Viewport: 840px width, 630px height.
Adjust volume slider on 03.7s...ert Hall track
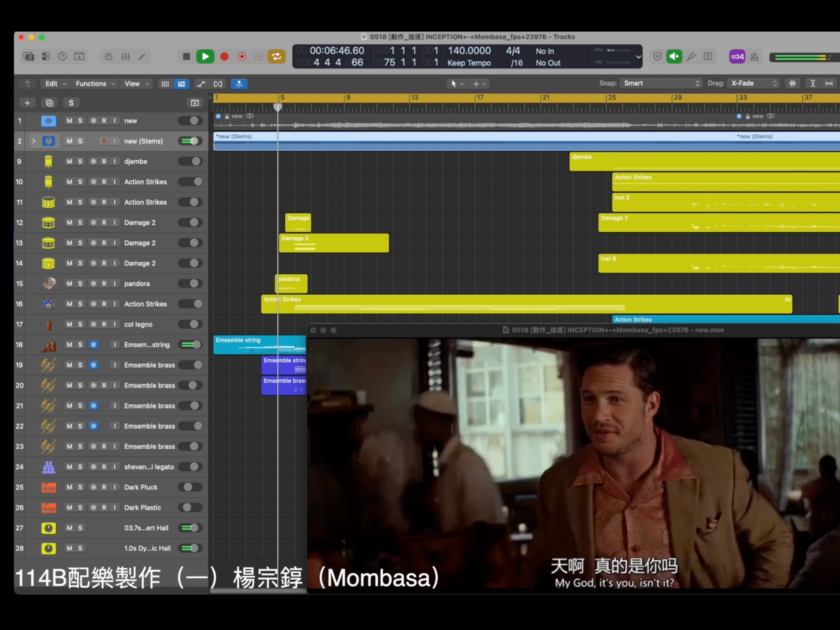coord(190,528)
